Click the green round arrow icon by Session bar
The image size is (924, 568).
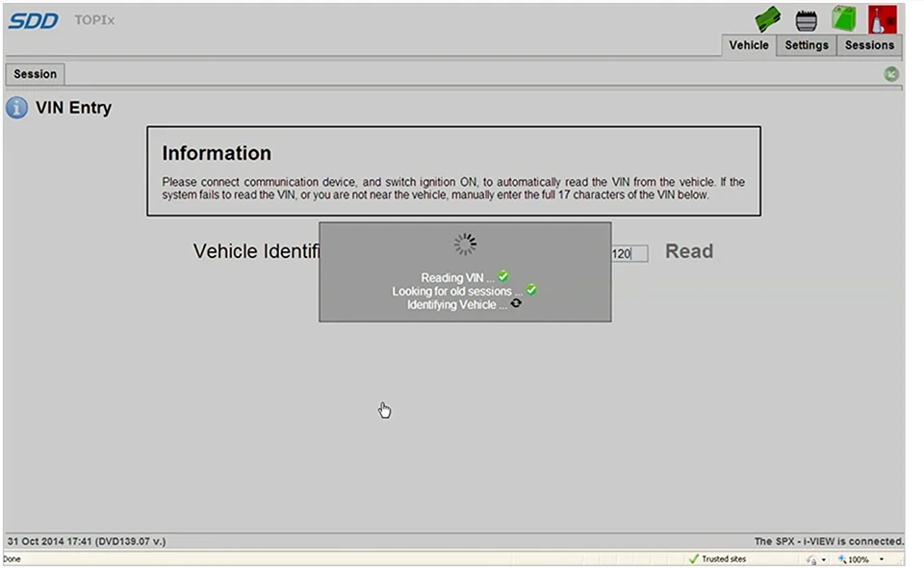891,74
